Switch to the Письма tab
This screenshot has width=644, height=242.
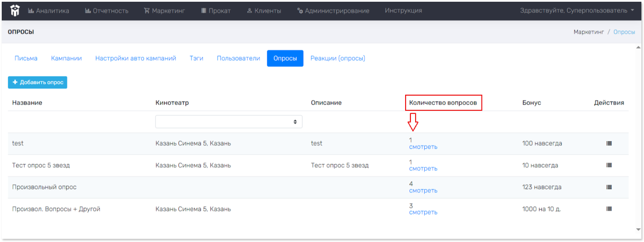26,58
